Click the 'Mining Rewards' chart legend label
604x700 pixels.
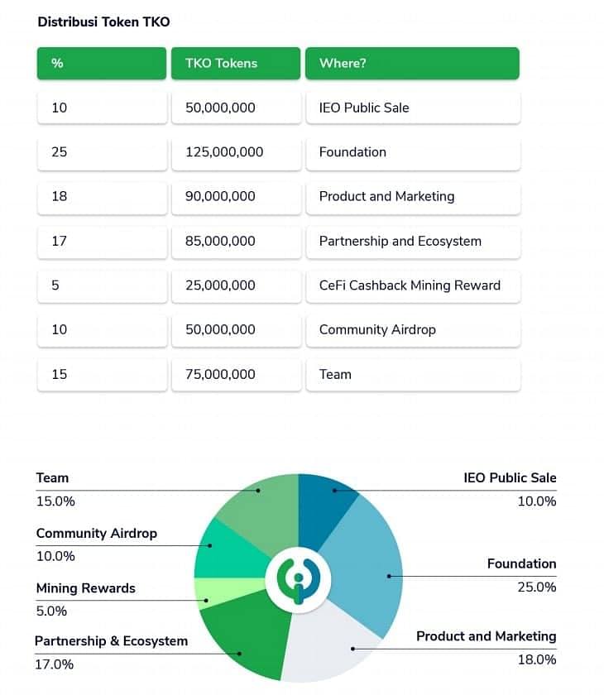click(85, 589)
